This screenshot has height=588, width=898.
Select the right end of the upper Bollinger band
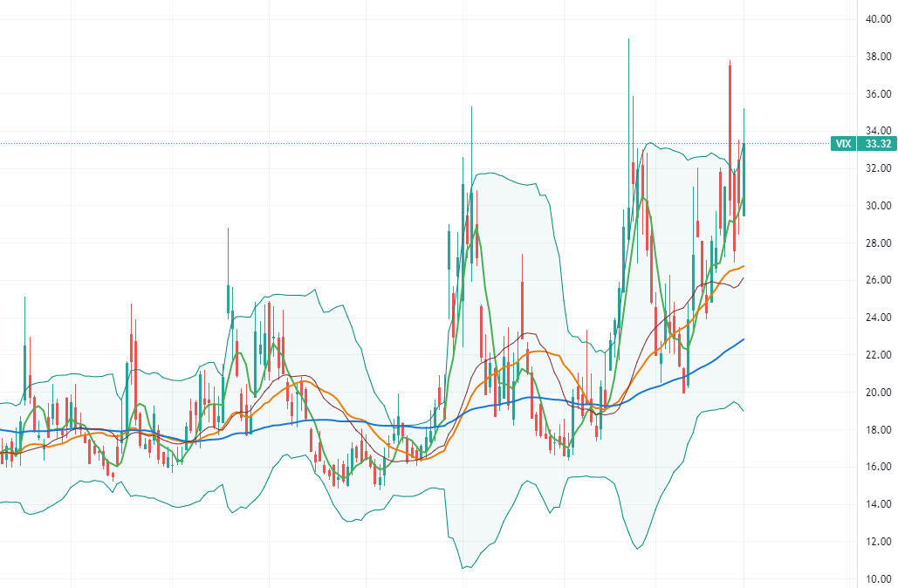click(742, 150)
